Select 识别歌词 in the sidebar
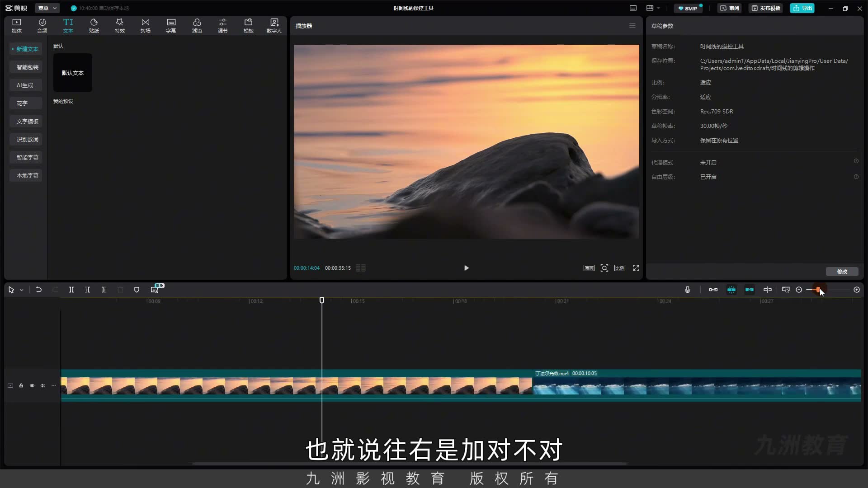Viewport: 868px width, 488px height. [x=26, y=139]
